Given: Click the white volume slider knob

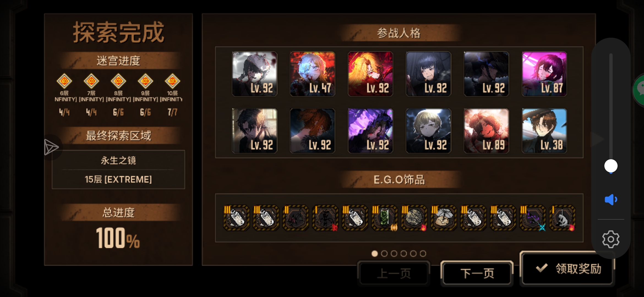Looking at the screenshot, I should tap(611, 166).
